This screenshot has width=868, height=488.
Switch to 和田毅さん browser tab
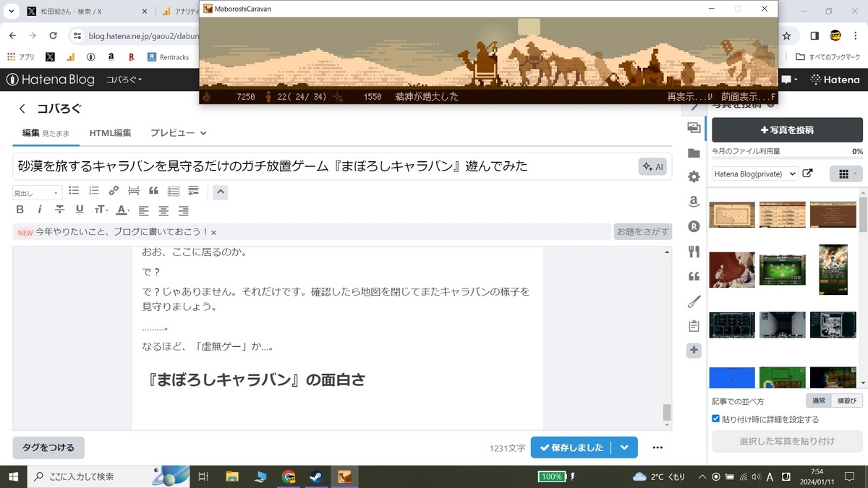click(88, 12)
